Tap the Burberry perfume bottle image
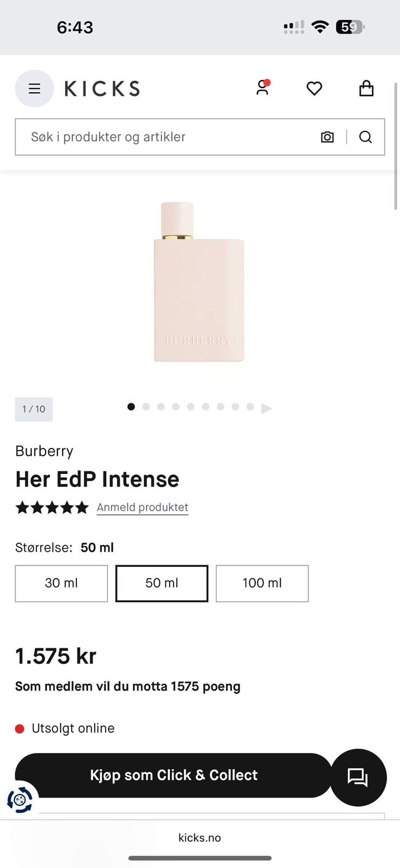This screenshot has width=400, height=868. (199, 282)
